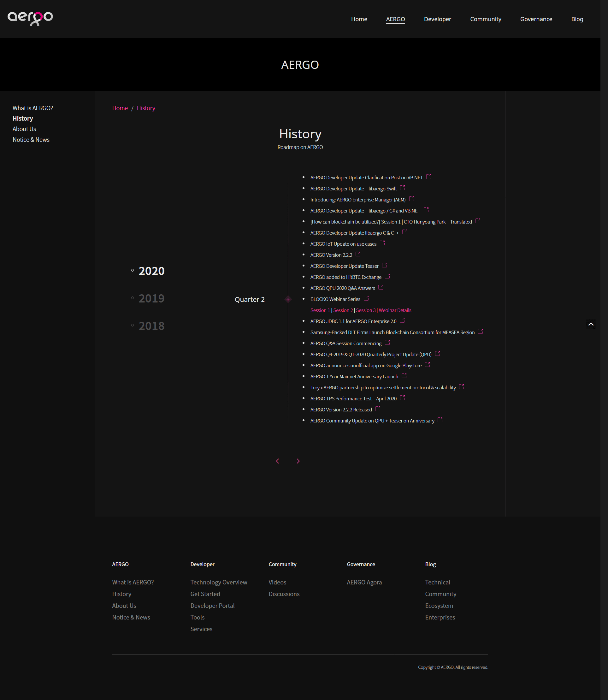Image resolution: width=608 pixels, height=700 pixels.
Task: Open external link icon for CTO Hunyoung Park session
Action: (x=478, y=221)
